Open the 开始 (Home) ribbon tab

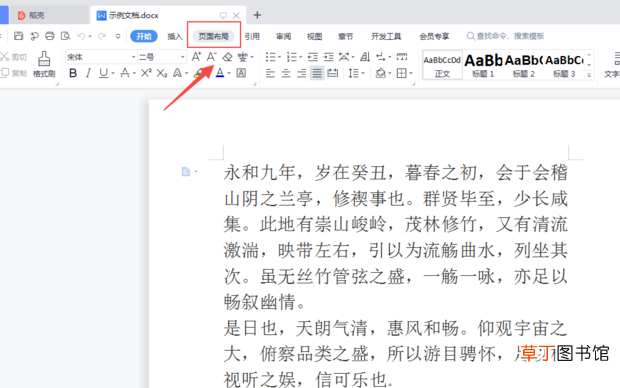tap(144, 36)
